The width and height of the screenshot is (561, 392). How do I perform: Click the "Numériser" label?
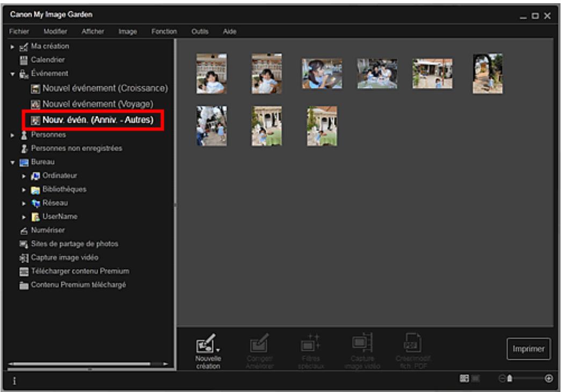48,230
